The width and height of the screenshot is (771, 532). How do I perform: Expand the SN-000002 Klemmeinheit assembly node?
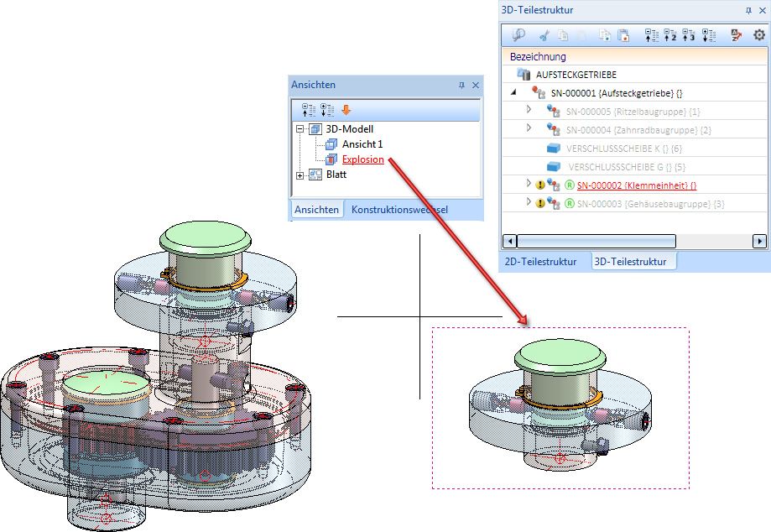pos(529,184)
